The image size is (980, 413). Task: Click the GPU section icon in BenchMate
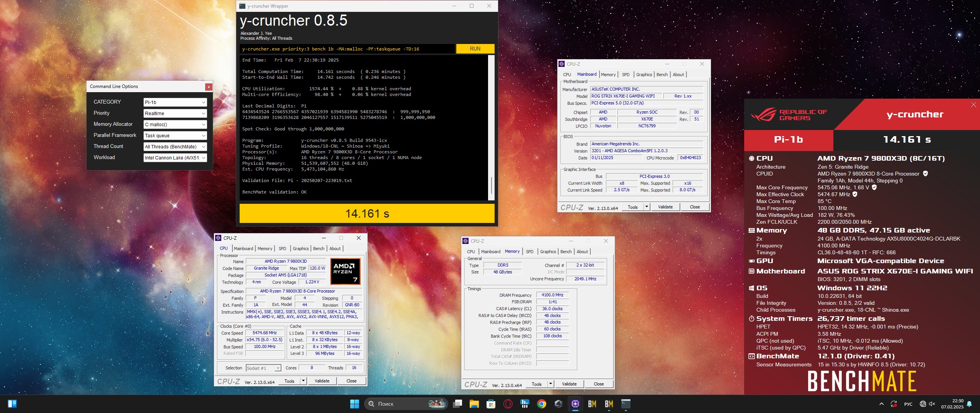pyautogui.click(x=751, y=261)
